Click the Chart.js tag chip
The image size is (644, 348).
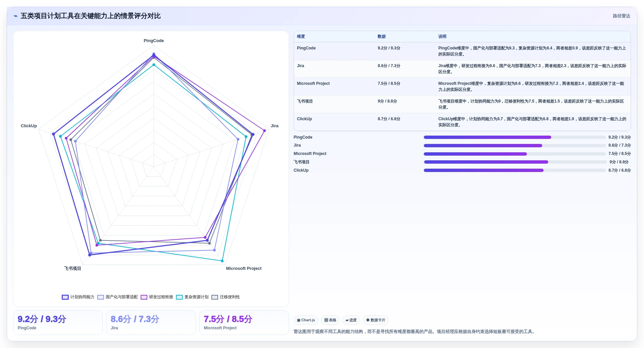(x=306, y=320)
